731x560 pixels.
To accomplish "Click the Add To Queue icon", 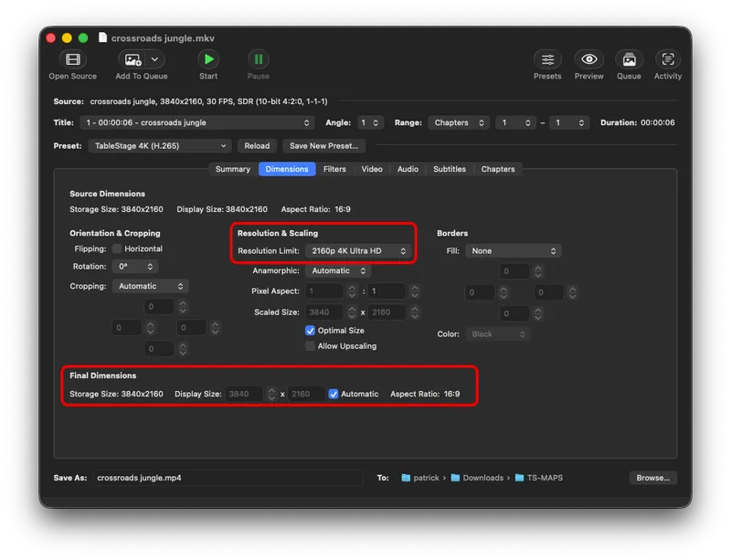I will [x=132, y=59].
